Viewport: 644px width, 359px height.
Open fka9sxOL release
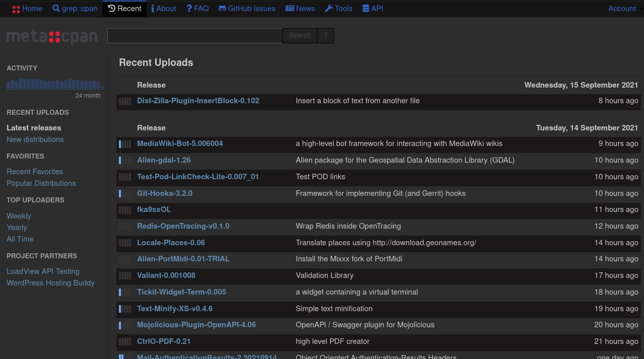(154, 209)
